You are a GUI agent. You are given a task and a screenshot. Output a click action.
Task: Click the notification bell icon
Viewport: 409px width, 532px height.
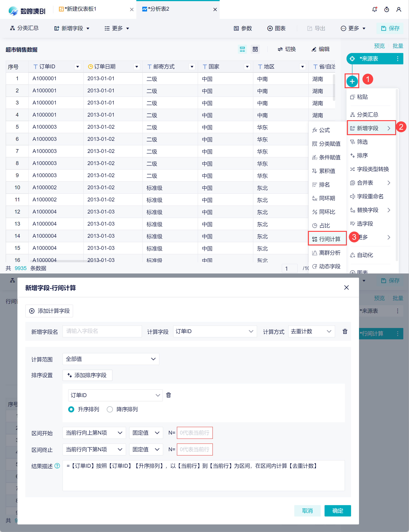click(x=374, y=9)
